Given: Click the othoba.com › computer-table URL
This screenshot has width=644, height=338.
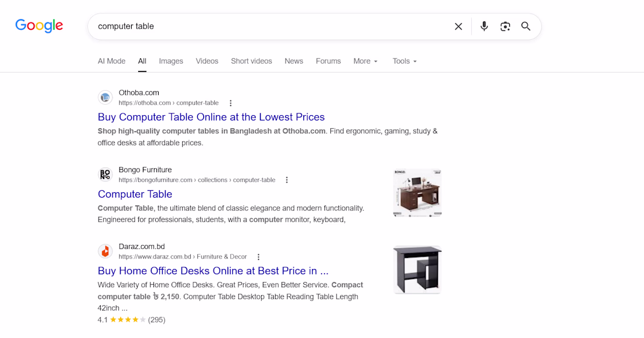Looking at the screenshot, I should click(169, 103).
